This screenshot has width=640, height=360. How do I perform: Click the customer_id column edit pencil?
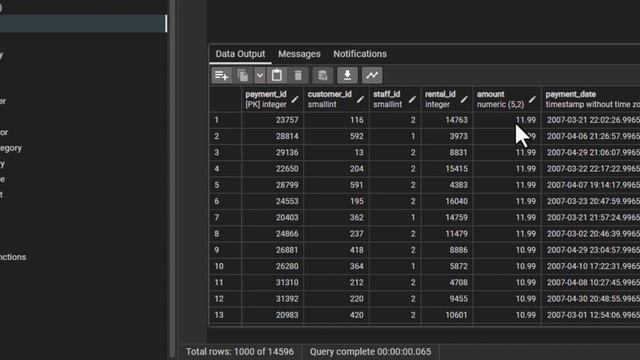click(x=360, y=99)
